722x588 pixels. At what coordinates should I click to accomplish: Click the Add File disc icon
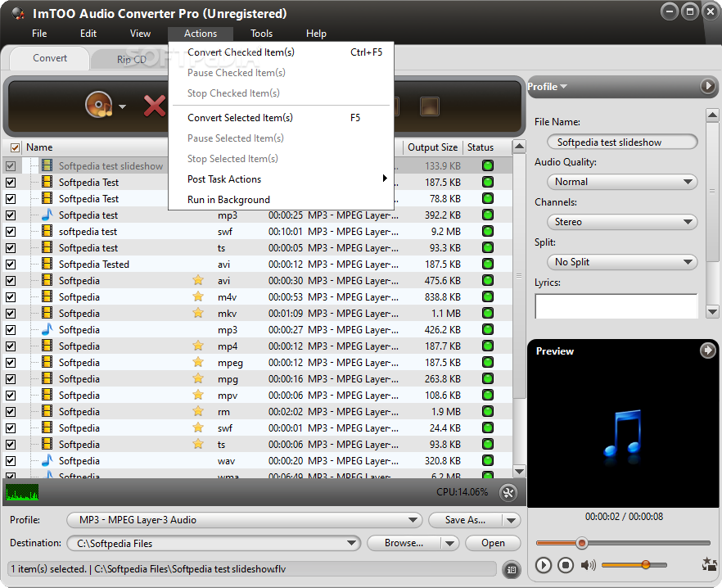[x=98, y=105]
